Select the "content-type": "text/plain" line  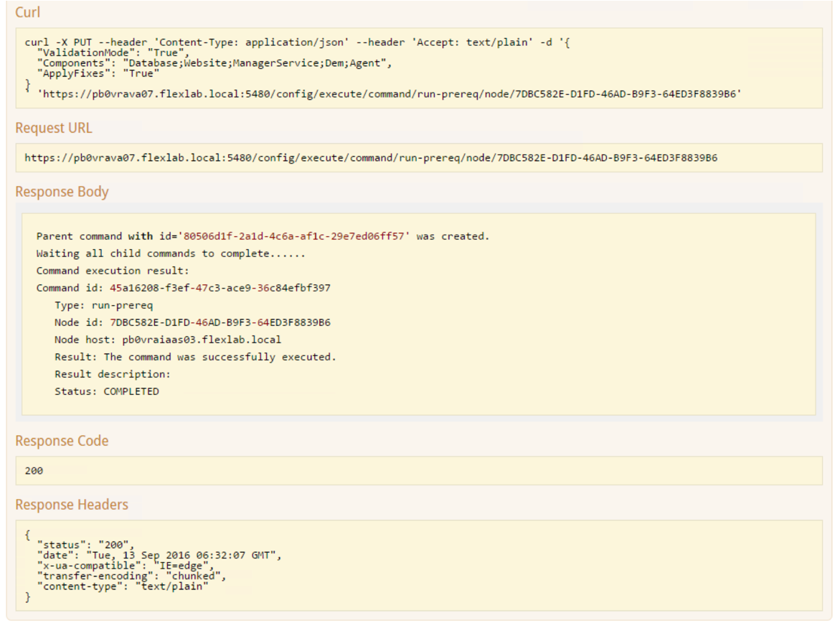[x=122, y=587]
